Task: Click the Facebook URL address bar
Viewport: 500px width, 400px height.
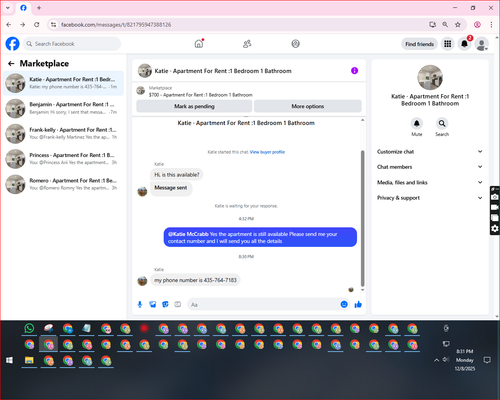Action: coord(240,25)
